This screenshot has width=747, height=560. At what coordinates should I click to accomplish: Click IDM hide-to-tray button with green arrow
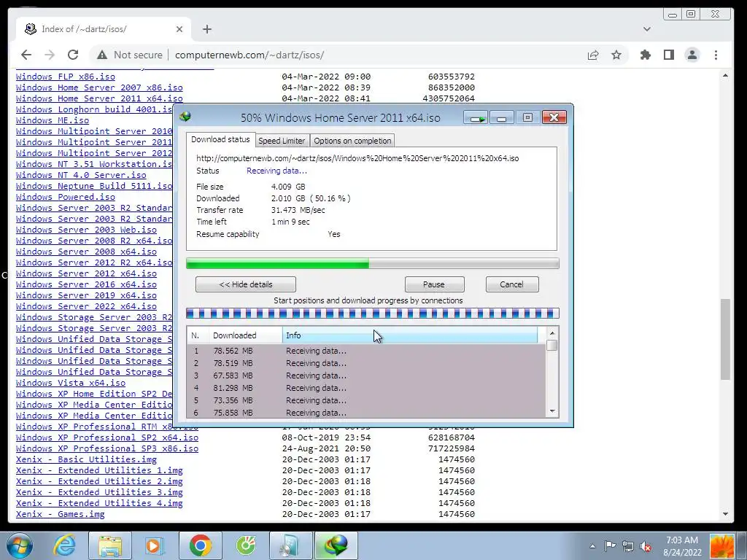pyautogui.click(x=476, y=117)
